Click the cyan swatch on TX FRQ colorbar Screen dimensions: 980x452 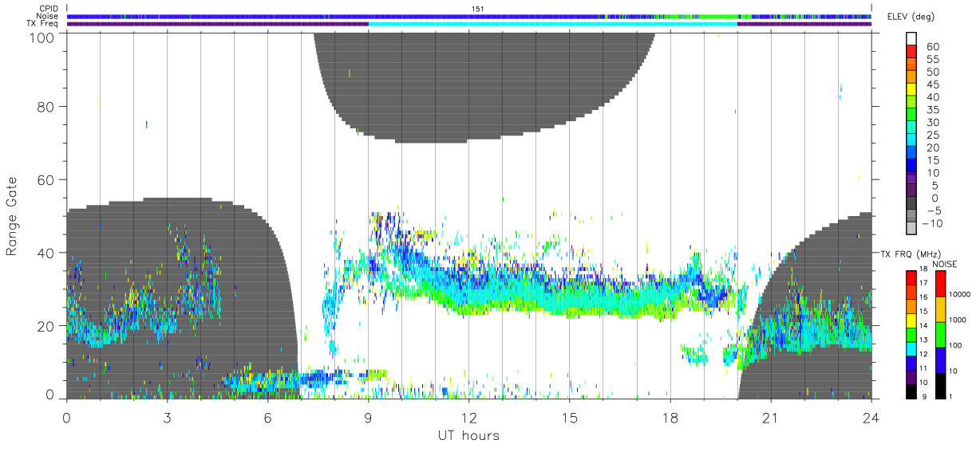click(x=911, y=348)
